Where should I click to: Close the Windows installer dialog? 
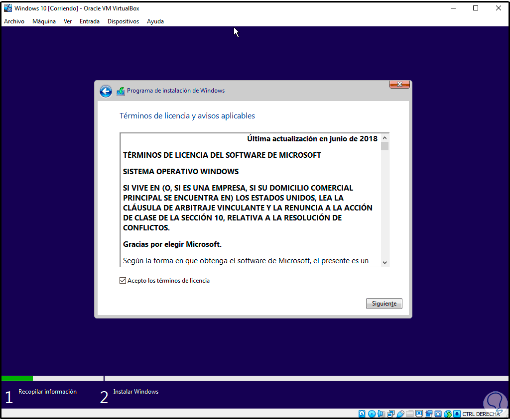point(399,84)
